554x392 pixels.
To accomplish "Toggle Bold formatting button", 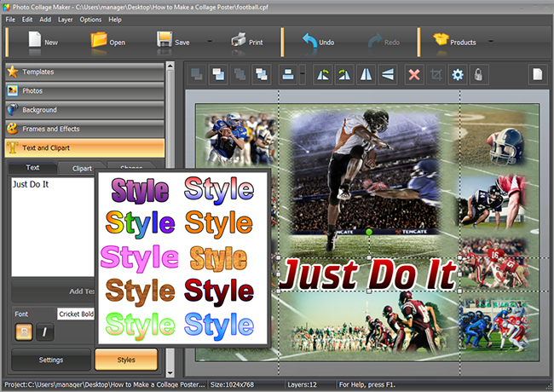I will point(24,332).
